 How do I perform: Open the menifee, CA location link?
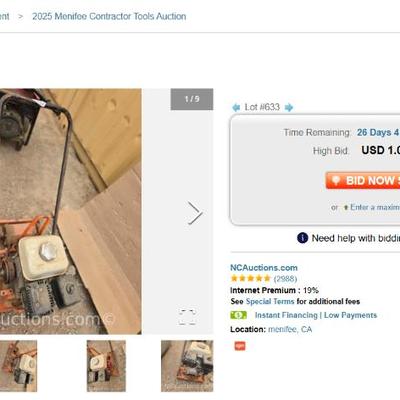click(290, 329)
